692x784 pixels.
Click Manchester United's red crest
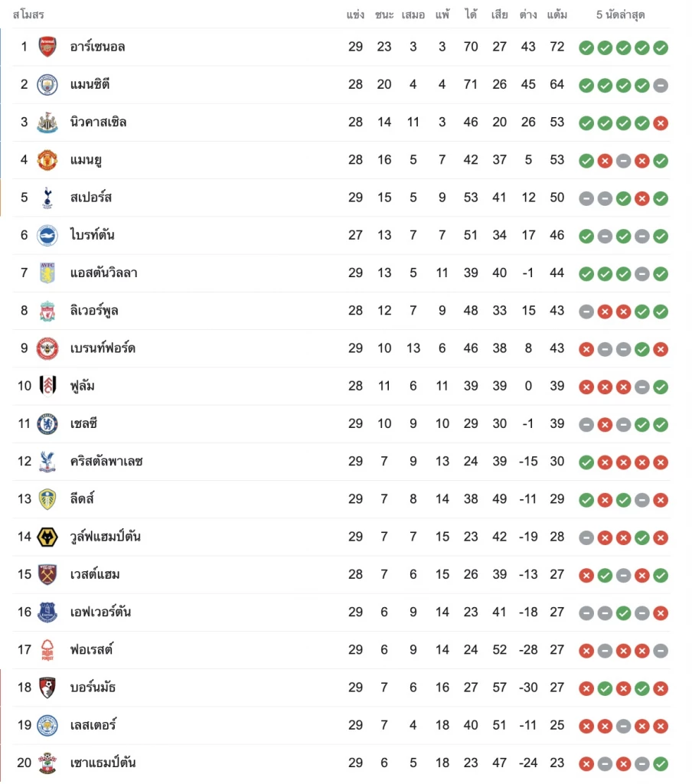[x=47, y=160]
